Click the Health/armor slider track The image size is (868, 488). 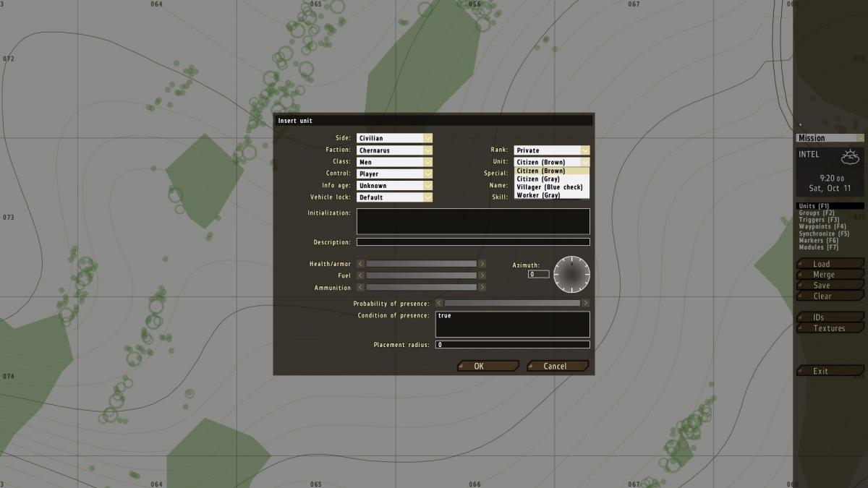[422, 264]
